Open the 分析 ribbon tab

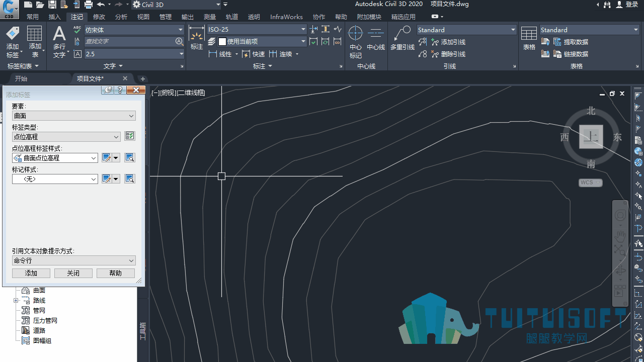pos(121,17)
